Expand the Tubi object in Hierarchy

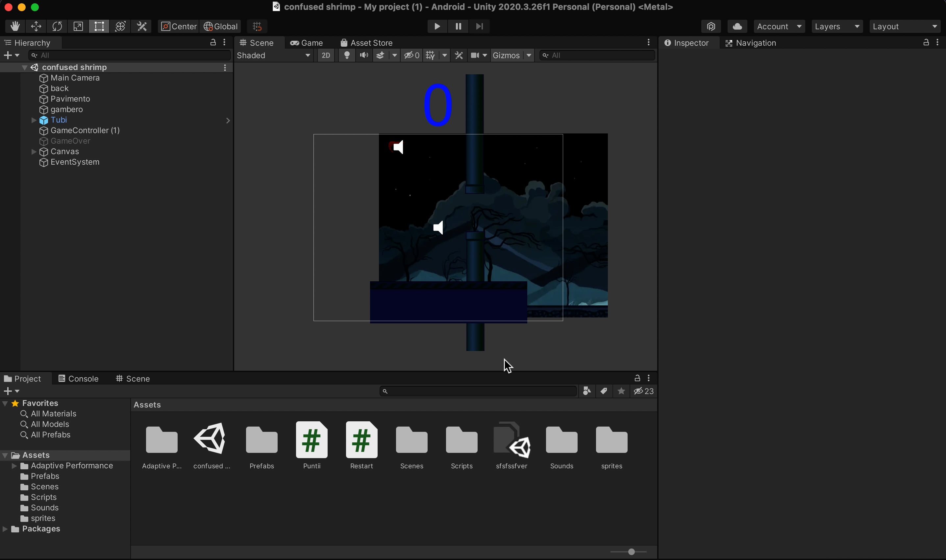coord(34,120)
